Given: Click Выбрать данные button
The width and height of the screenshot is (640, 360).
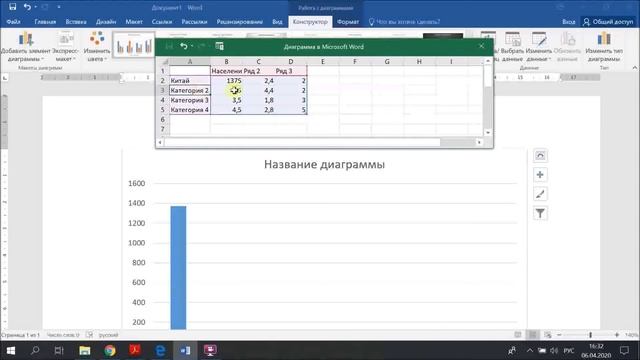Looking at the screenshot, I should click(512, 47).
